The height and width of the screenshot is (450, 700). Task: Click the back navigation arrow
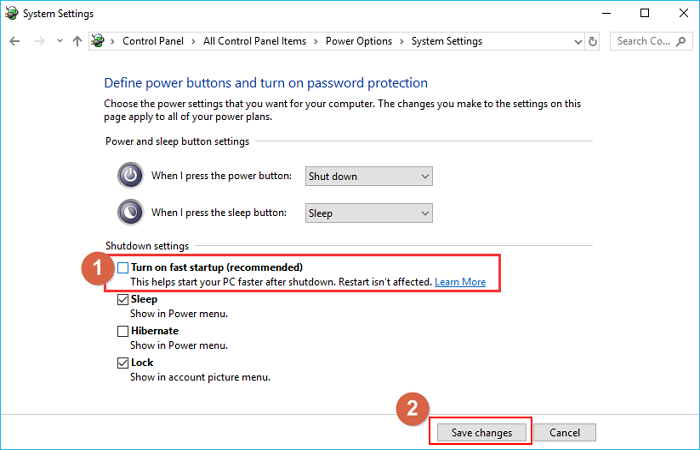pos(15,41)
